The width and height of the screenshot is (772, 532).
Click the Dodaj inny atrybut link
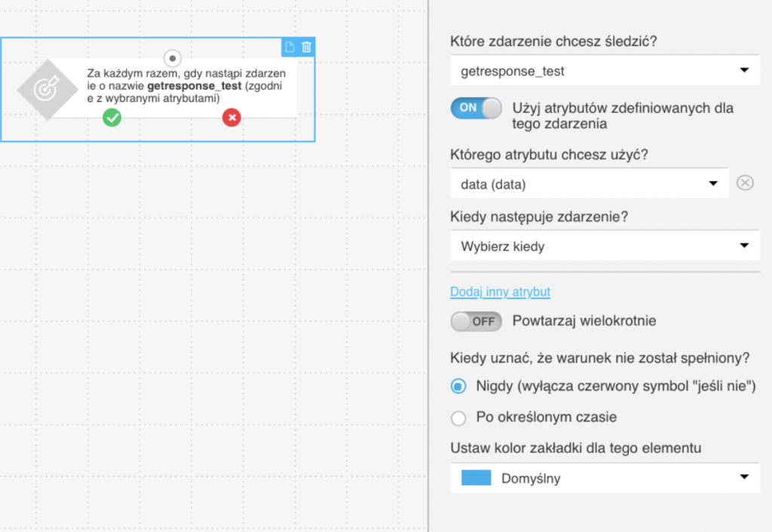(x=501, y=292)
